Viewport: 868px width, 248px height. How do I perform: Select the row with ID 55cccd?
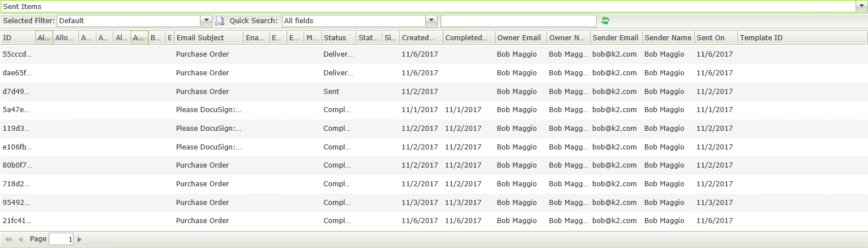[18, 54]
